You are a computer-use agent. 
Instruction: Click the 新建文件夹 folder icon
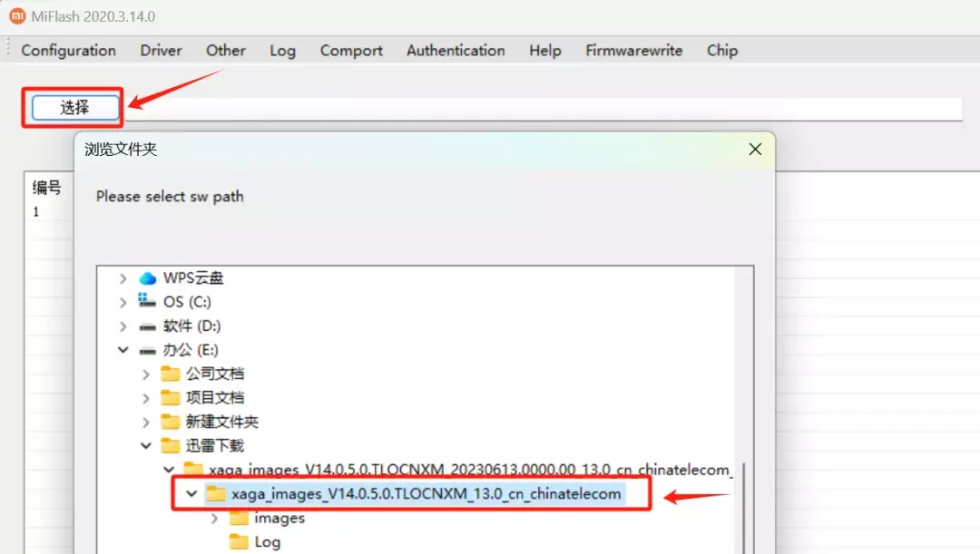(x=170, y=422)
